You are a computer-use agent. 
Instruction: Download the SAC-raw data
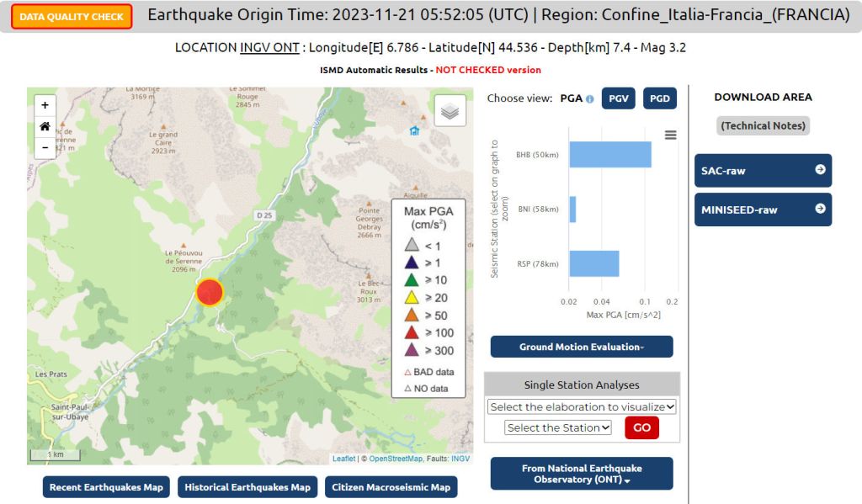point(763,171)
